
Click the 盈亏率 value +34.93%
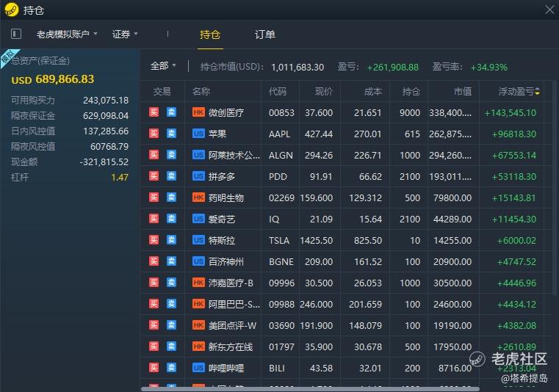coord(488,68)
